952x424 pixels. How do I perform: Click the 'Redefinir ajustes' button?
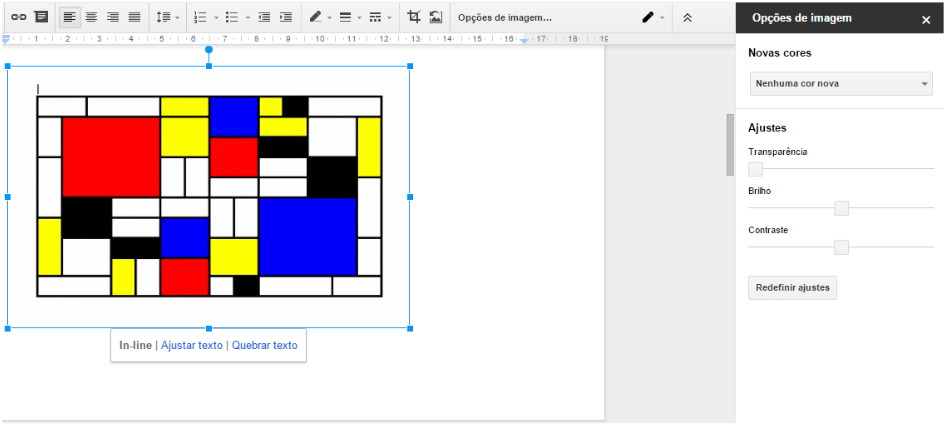792,288
